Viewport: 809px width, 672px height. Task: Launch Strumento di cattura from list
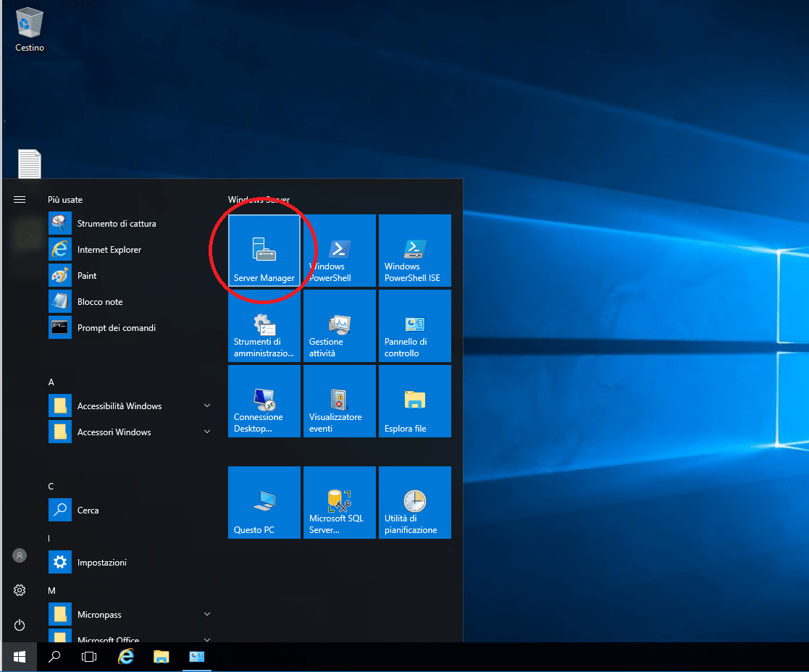130,223
